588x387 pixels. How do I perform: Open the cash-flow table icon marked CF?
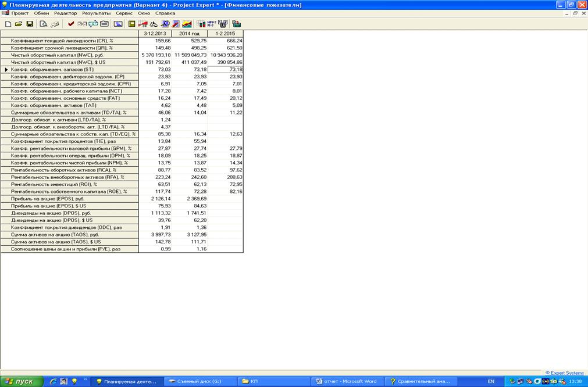142,24
